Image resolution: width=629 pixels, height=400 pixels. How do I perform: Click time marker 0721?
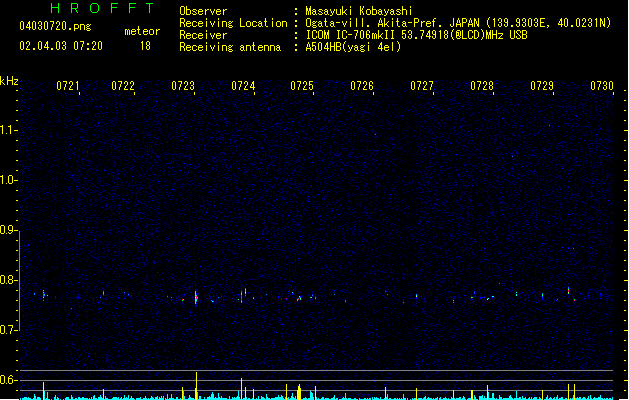(67, 85)
